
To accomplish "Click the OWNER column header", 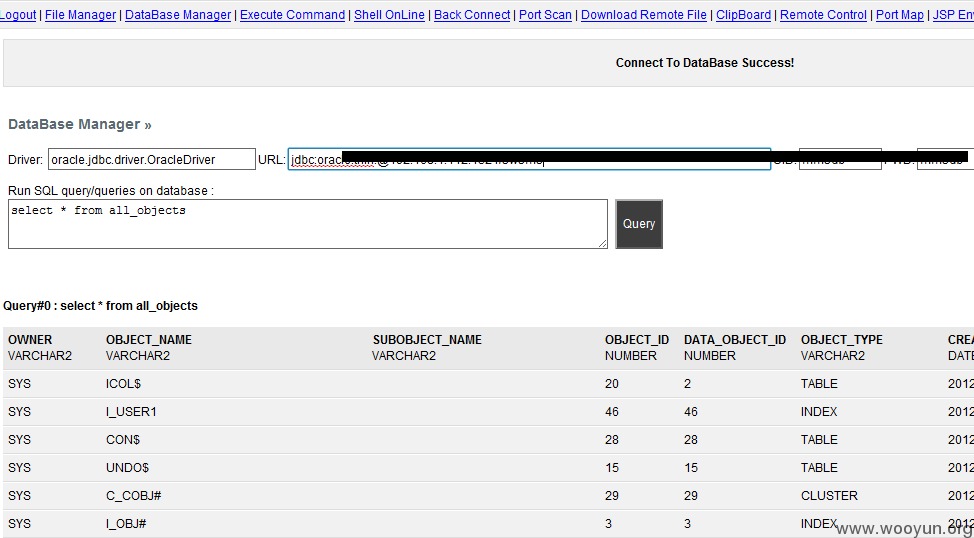I will click(x=30, y=340).
